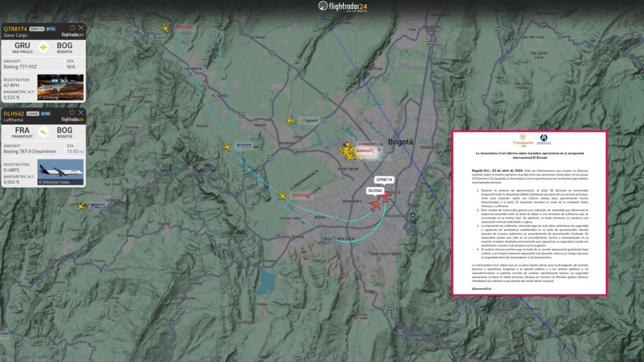Click the green Monserrate landmark marker
This screenshot has width=644, height=362.
click(x=413, y=216)
